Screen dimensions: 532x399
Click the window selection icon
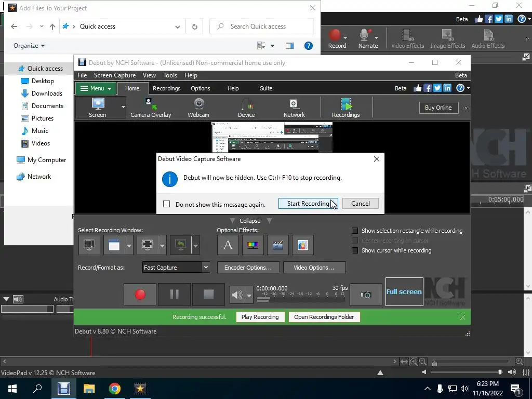point(114,245)
